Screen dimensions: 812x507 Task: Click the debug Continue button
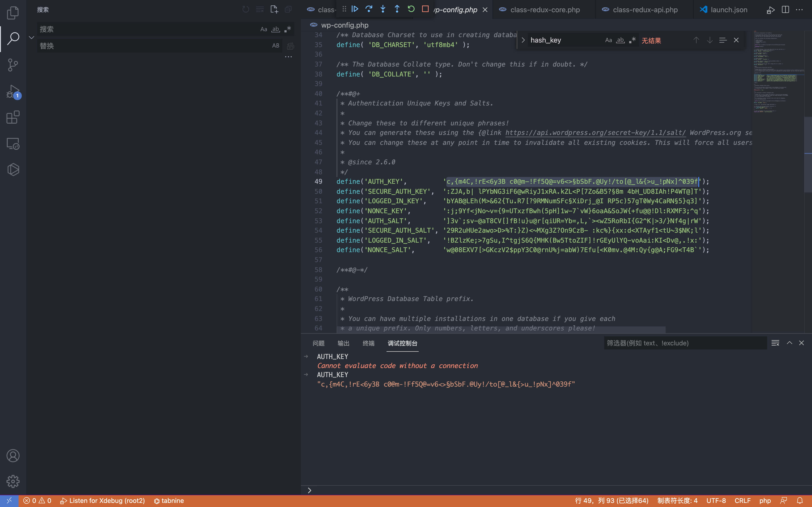(355, 9)
